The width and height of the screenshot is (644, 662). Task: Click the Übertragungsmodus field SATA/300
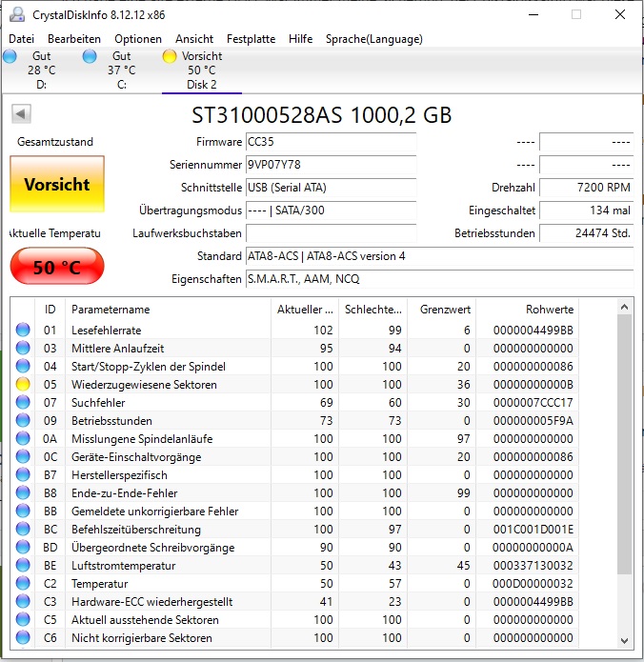click(332, 211)
